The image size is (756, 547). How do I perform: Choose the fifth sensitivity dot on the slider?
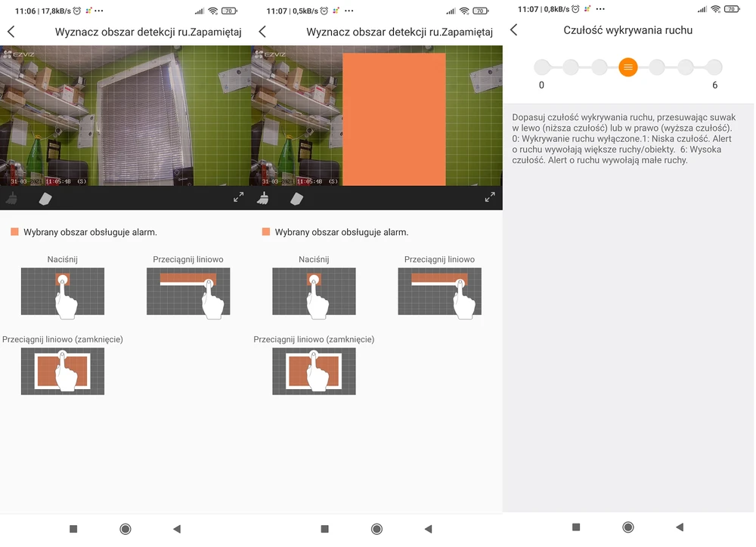656,67
